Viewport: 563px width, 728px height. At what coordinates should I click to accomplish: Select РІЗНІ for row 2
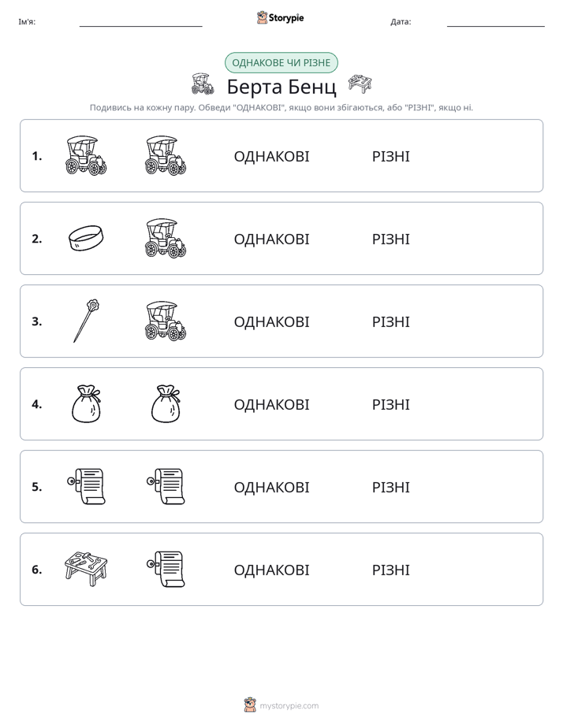[390, 239]
